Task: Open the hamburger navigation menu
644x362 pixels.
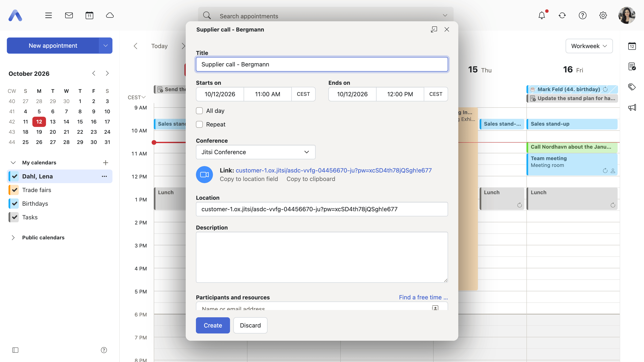Action: coord(49,16)
